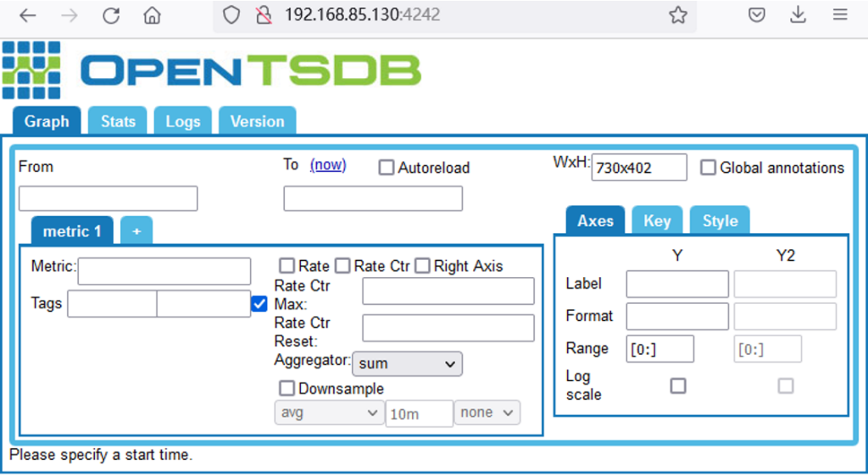Enable the Downsample checkbox
The height and width of the screenshot is (476, 868).
287,388
